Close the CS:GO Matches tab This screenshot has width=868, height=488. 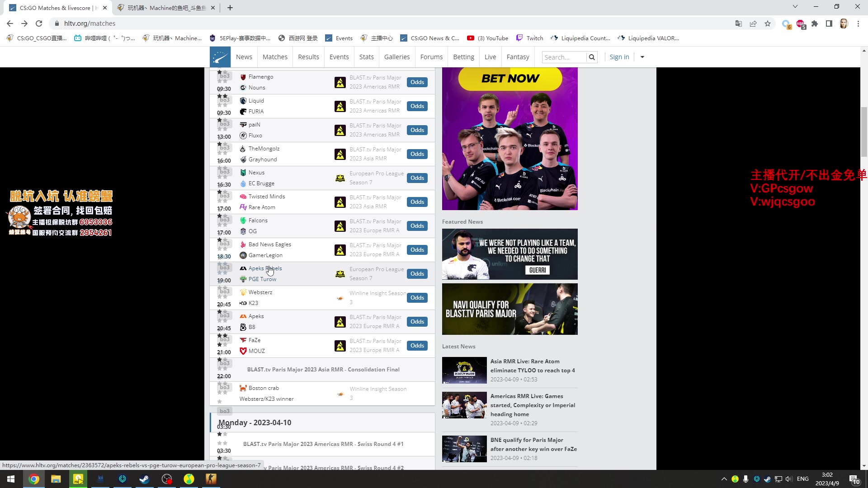tap(105, 8)
